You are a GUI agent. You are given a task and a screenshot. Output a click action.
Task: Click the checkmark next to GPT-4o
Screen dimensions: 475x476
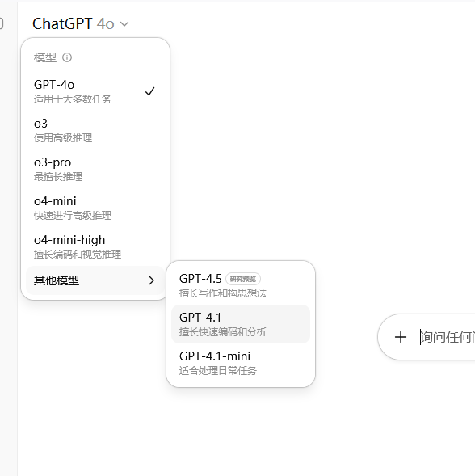[150, 91]
